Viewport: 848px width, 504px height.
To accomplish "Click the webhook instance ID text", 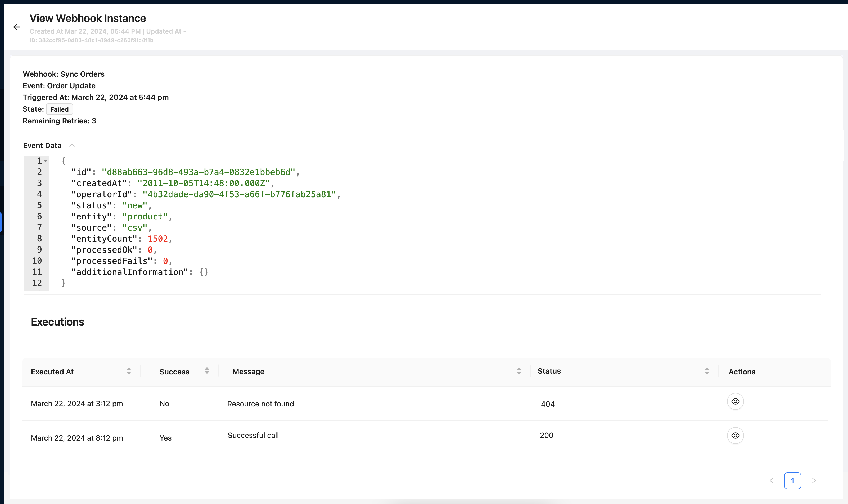I will [x=91, y=40].
